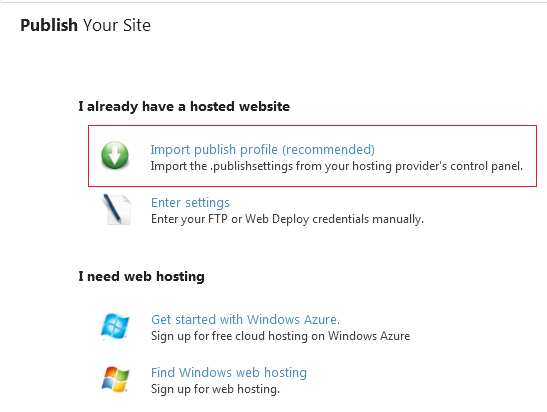The width and height of the screenshot is (547, 412).
Task: Click the free cloud hosting description text
Action: pyautogui.click(x=280, y=336)
